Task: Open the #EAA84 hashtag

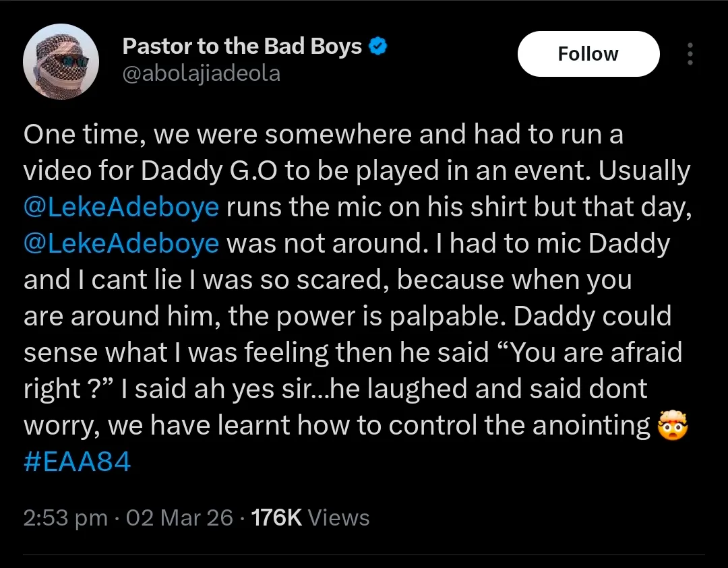Action: tap(77, 462)
